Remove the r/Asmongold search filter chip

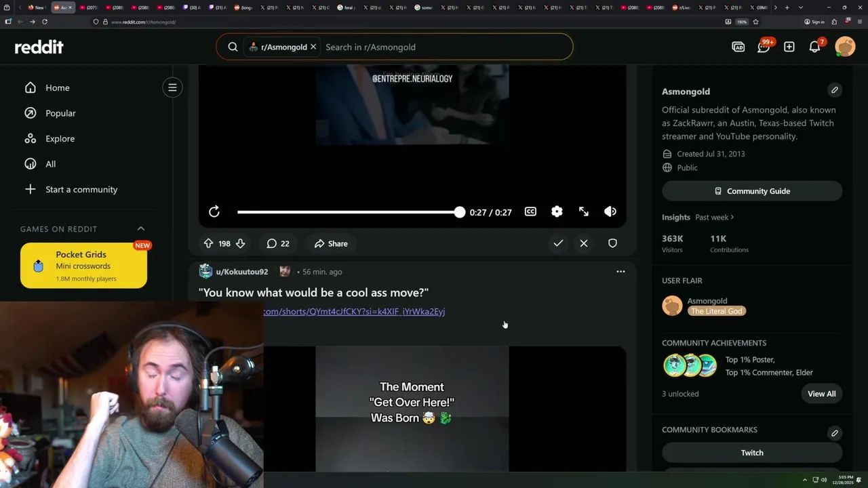pos(313,47)
